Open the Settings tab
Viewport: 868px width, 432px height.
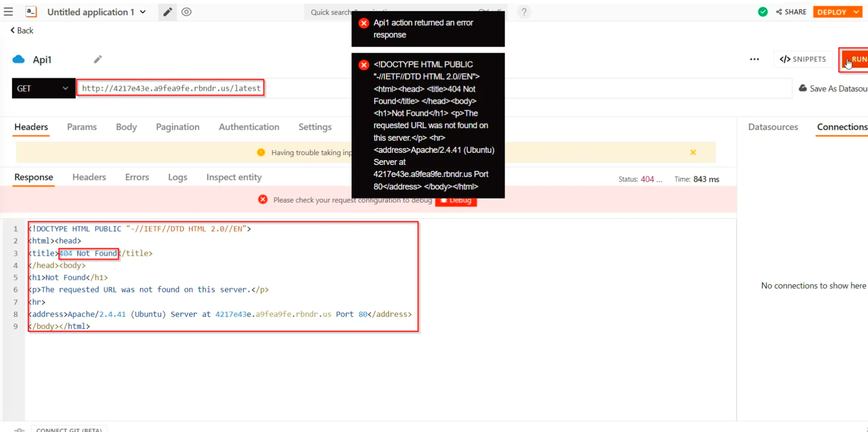315,127
